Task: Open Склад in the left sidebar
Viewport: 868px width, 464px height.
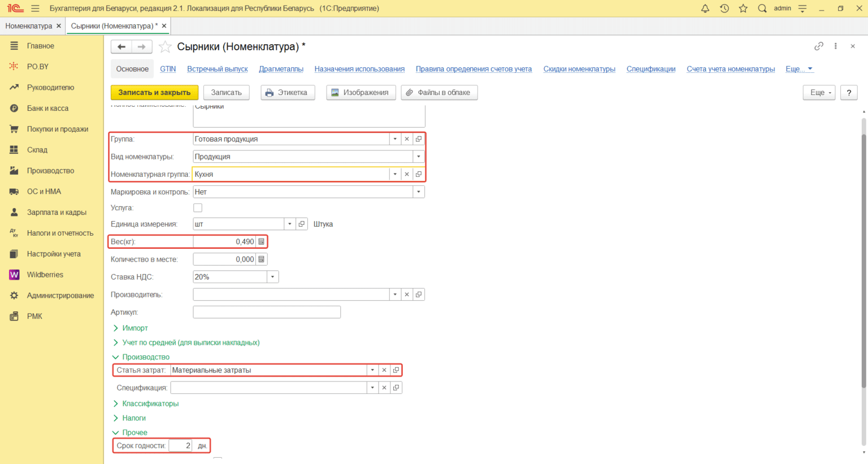Action: 37,150
